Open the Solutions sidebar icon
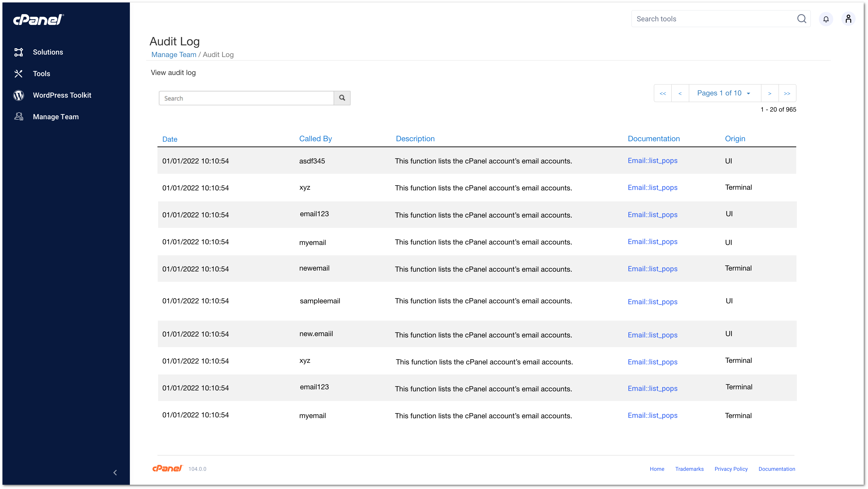This screenshot has height=489, width=868. click(x=19, y=52)
